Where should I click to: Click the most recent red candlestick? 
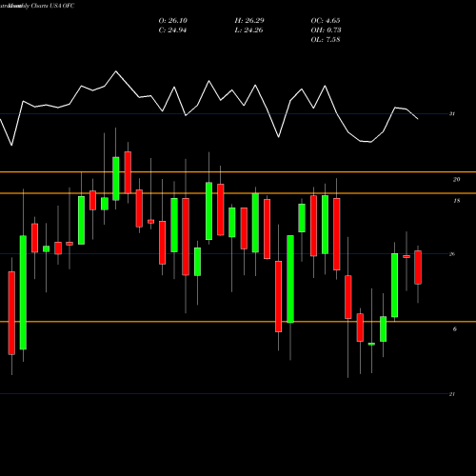click(418, 268)
